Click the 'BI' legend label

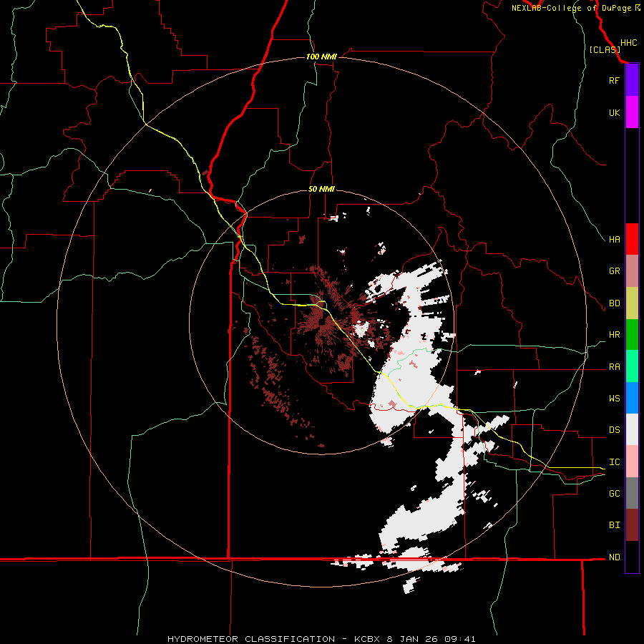(x=614, y=525)
